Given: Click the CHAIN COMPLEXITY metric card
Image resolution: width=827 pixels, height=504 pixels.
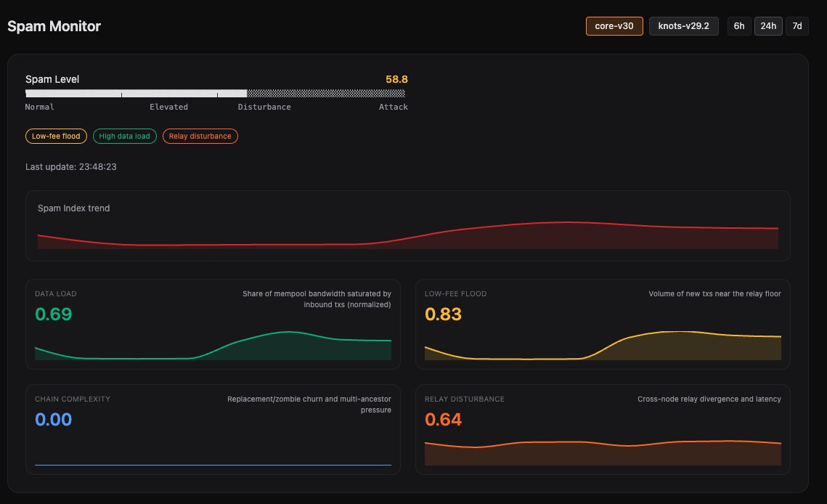Looking at the screenshot, I should click(x=212, y=429).
